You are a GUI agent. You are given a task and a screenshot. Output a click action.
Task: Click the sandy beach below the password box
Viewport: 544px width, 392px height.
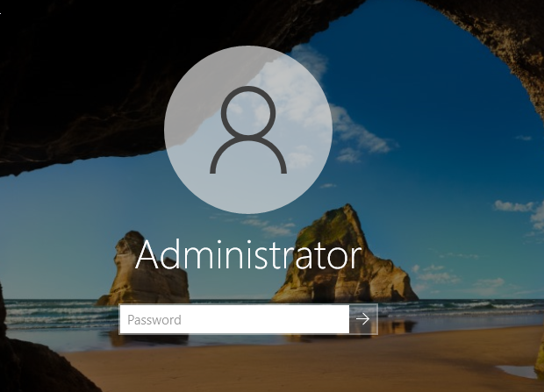pos(263,360)
